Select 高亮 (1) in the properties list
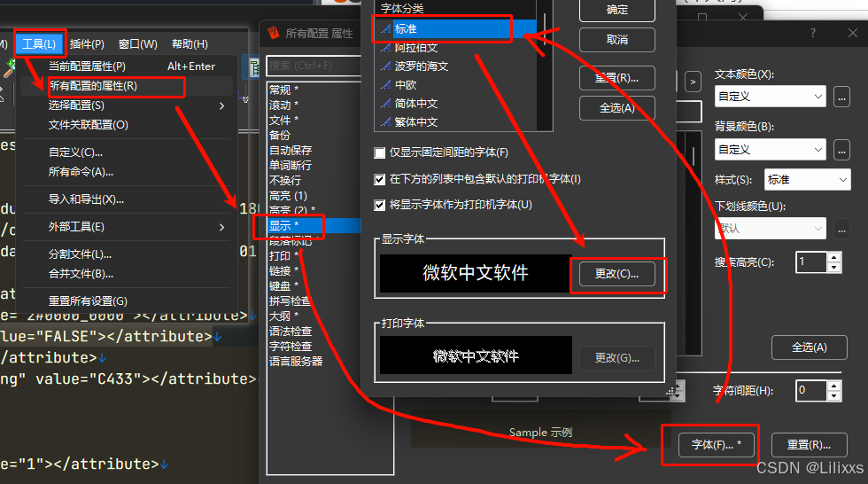The image size is (868, 484). coord(288,196)
